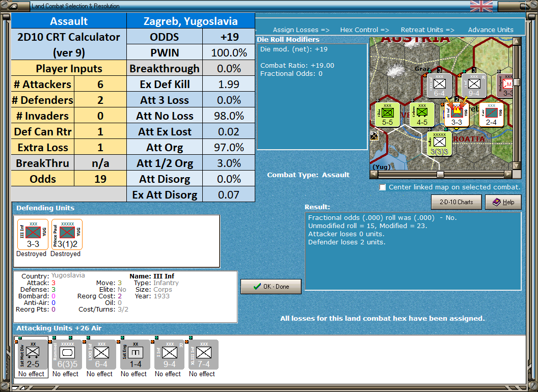Click the 3(3)3 HQ unit on the map
The height and width of the screenshot is (392, 538).
pyautogui.click(x=439, y=144)
